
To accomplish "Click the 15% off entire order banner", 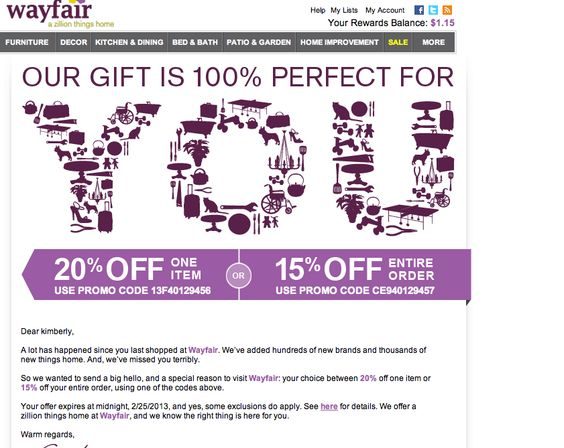I will pyautogui.click(x=355, y=275).
